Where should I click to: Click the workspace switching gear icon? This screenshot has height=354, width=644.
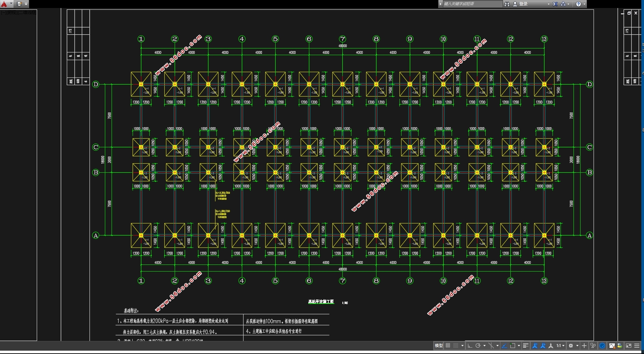point(571,346)
